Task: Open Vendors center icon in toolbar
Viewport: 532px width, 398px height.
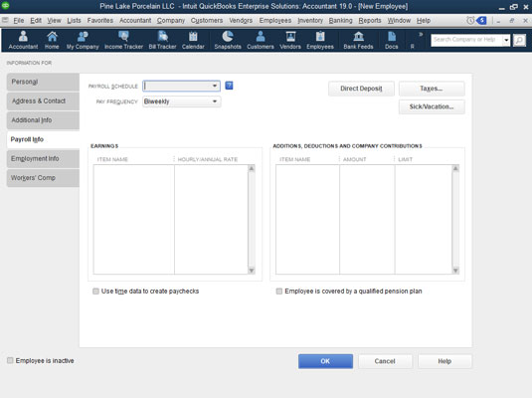Action: 290,40
